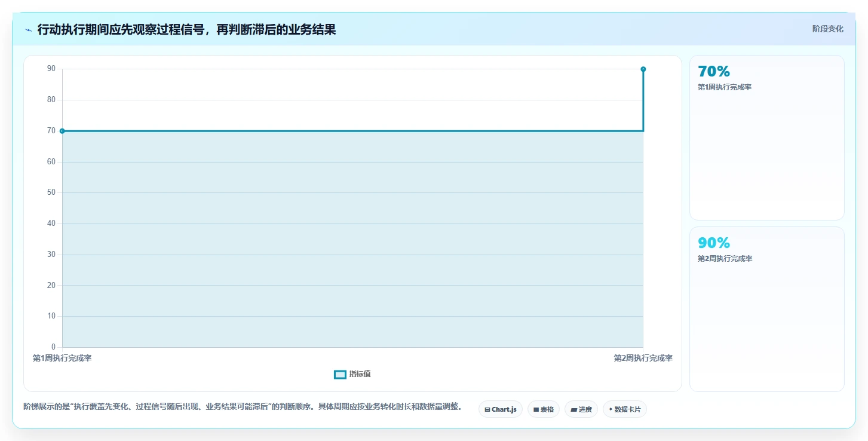Select the 表格 tag chip
The height and width of the screenshot is (441, 868).
[544, 409]
